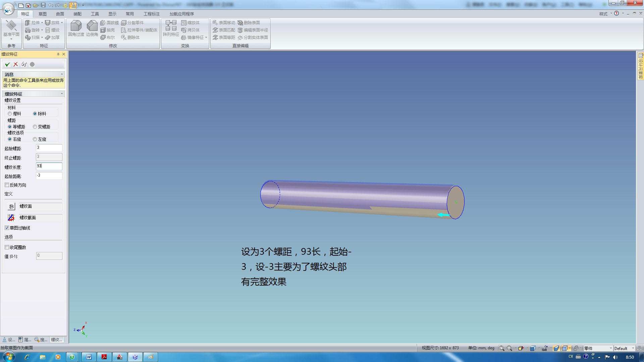Toggle the 收尾圈数 checkbox
This screenshot has height=362, width=644.
(x=7, y=247)
